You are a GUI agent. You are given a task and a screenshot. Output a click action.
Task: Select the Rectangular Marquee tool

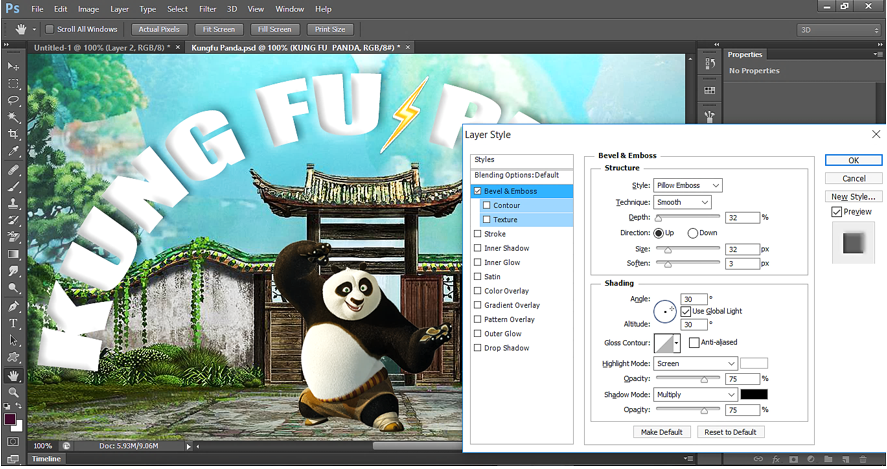pos(13,84)
